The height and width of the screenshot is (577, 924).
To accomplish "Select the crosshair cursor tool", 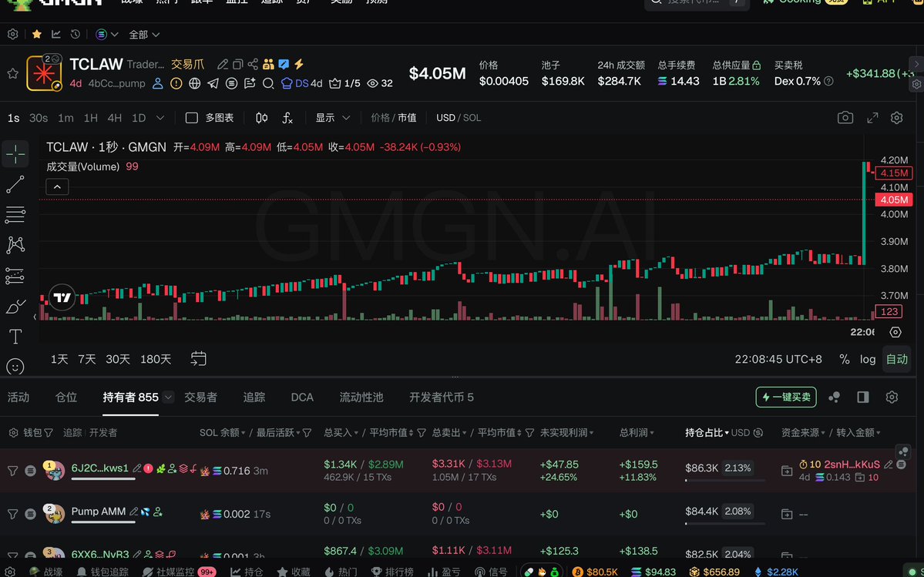I will [15, 153].
